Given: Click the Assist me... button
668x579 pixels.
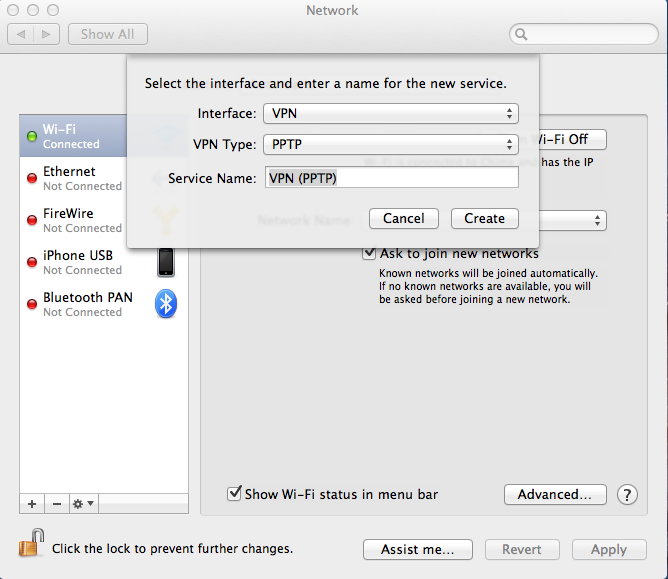Looking at the screenshot, I should 418,549.
